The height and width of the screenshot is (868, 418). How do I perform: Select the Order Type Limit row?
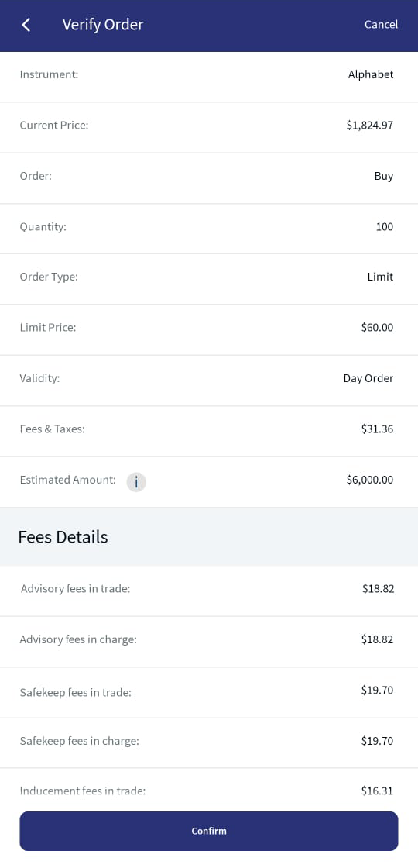209,279
